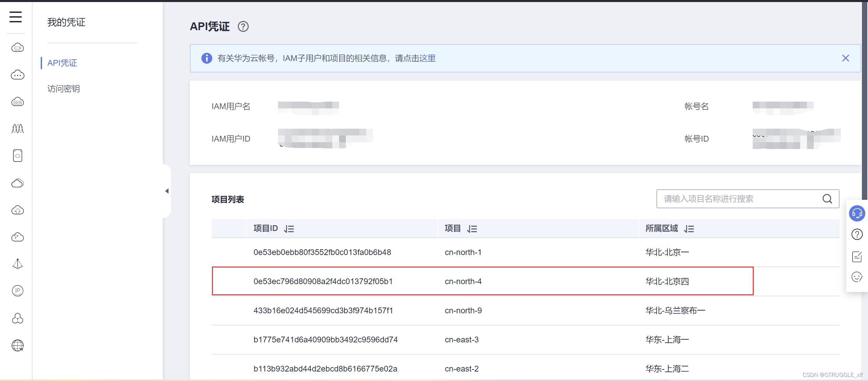The image size is (868, 381).
Task: Click the search magnifier icon in project search
Action: click(x=827, y=199)
